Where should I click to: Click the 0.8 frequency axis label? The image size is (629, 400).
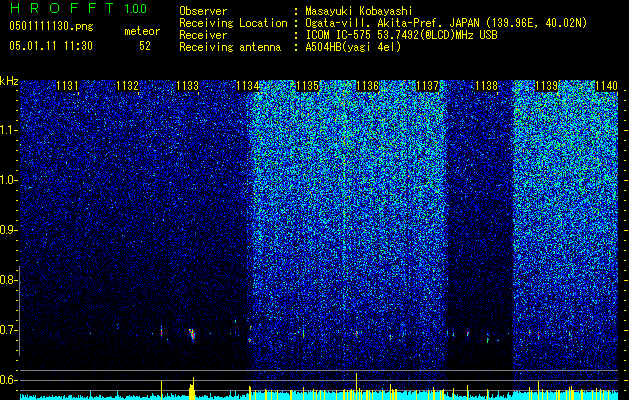pos(8,280)
